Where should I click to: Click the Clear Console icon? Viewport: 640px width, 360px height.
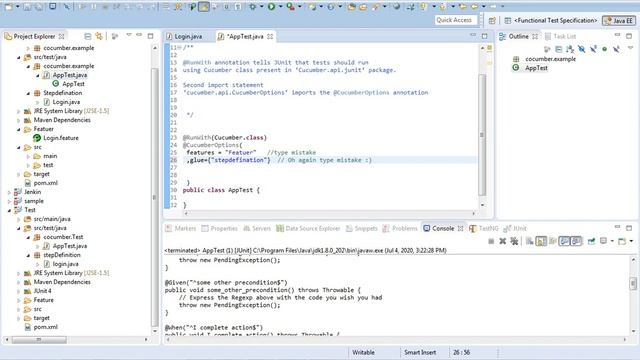[x=529, y=241]
